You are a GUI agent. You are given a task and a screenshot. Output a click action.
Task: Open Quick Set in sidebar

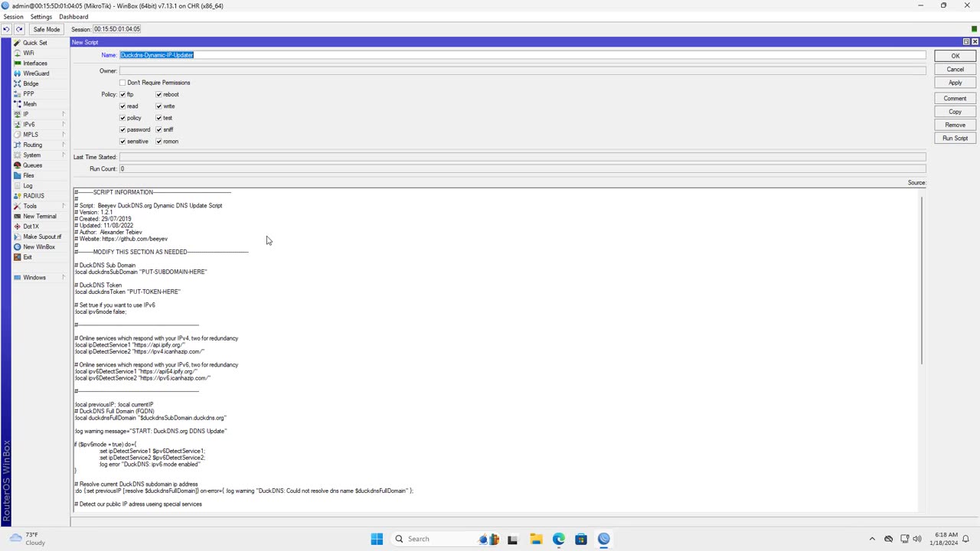click(x=34, y=43)
